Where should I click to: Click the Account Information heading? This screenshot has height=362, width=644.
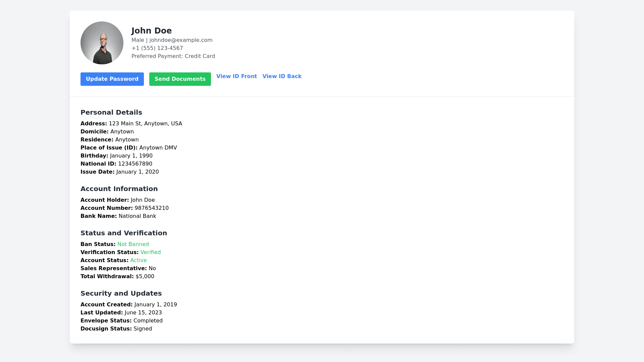119,189
